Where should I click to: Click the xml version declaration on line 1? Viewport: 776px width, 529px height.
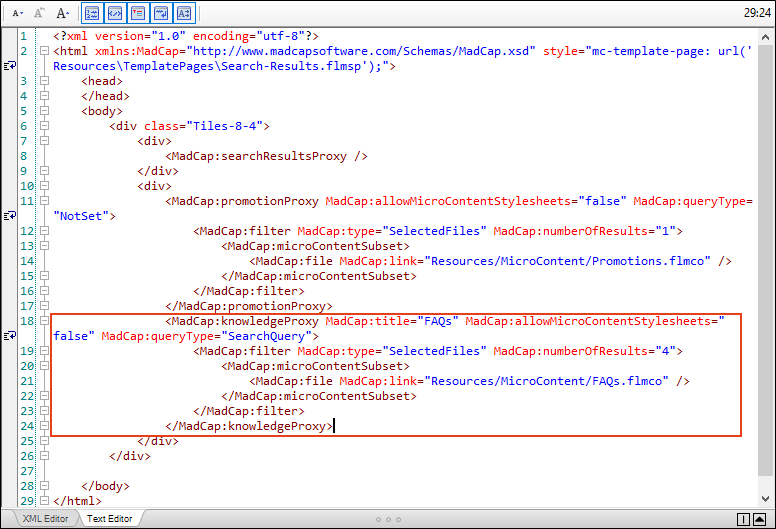pos(186,36)
